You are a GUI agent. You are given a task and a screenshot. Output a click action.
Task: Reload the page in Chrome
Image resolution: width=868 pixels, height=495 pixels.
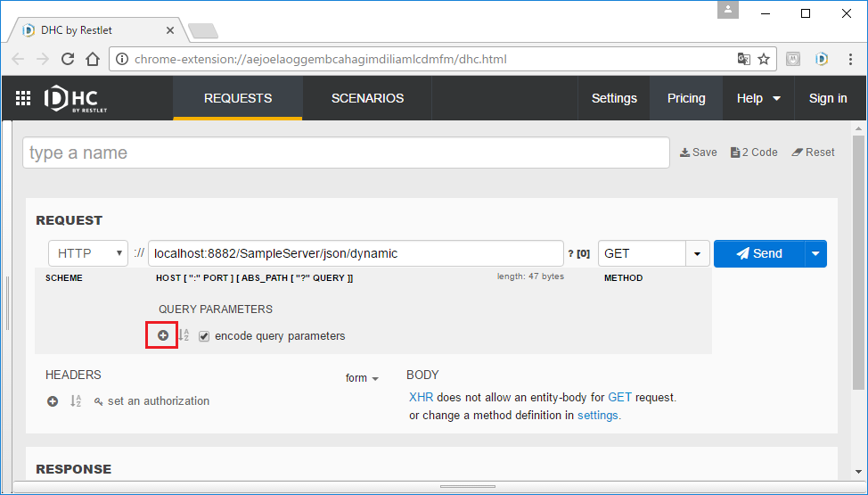point(68,60)
